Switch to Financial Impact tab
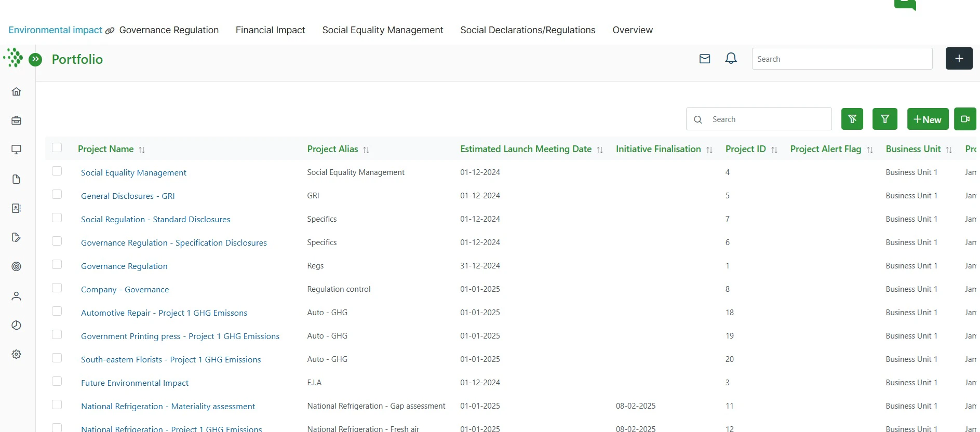Image resolution: width=980 pixels, height=432 pixels. coord(270,30)
